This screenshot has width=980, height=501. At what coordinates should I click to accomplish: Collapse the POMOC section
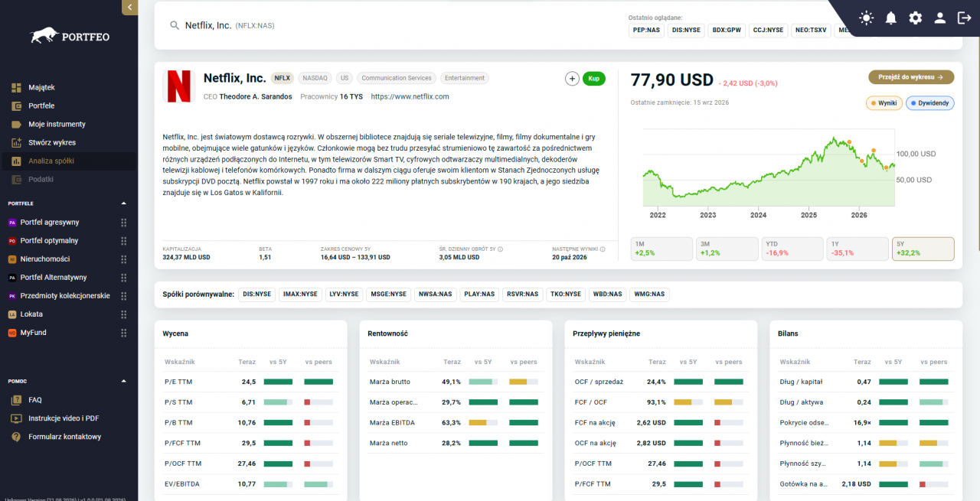click(x=124, y=381)
